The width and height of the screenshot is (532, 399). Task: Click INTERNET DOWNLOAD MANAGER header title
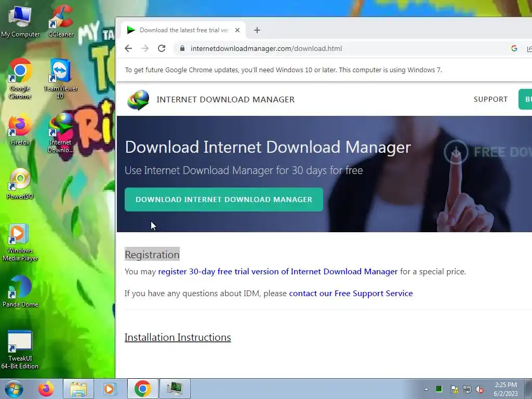coord(225,99)
